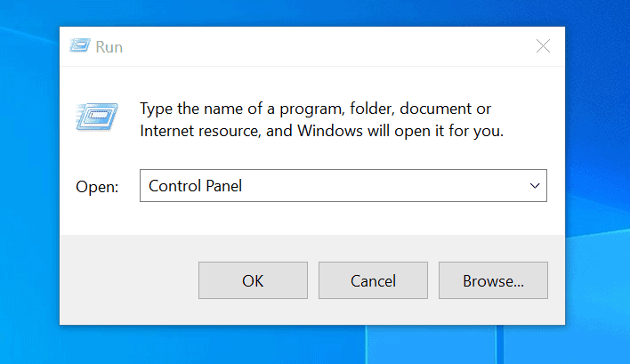
Task: Click the 'Run' window title text
Action: (x=109, y=47)
